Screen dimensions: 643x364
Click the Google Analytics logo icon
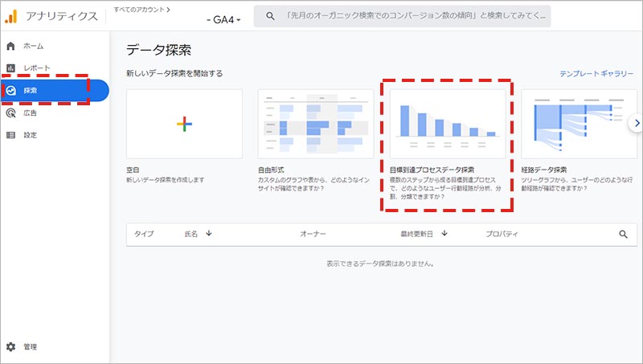[11, 15]
